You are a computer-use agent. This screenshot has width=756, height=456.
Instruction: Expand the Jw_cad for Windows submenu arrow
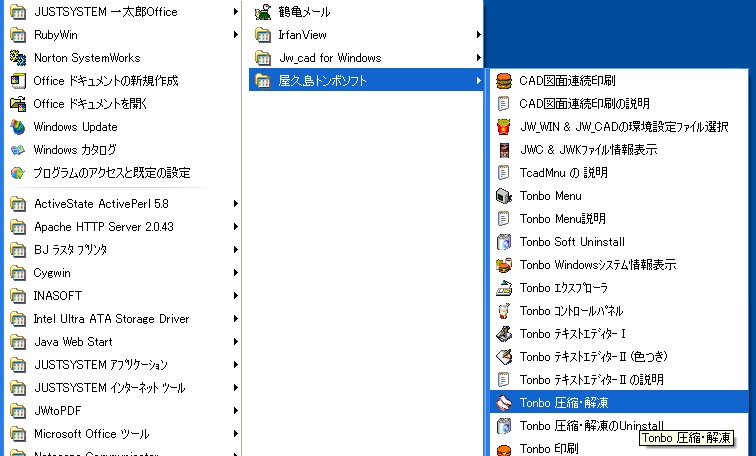tap(478, 58)
